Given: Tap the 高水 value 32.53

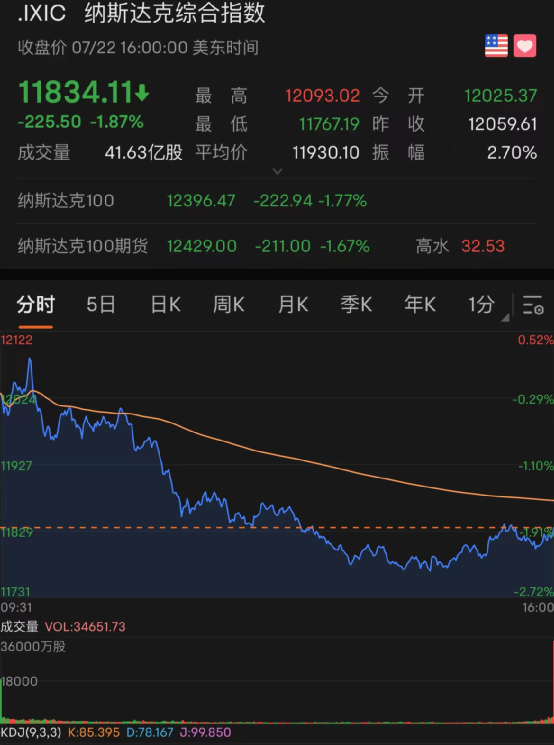Looking at the screenshot, I should 483,246.
